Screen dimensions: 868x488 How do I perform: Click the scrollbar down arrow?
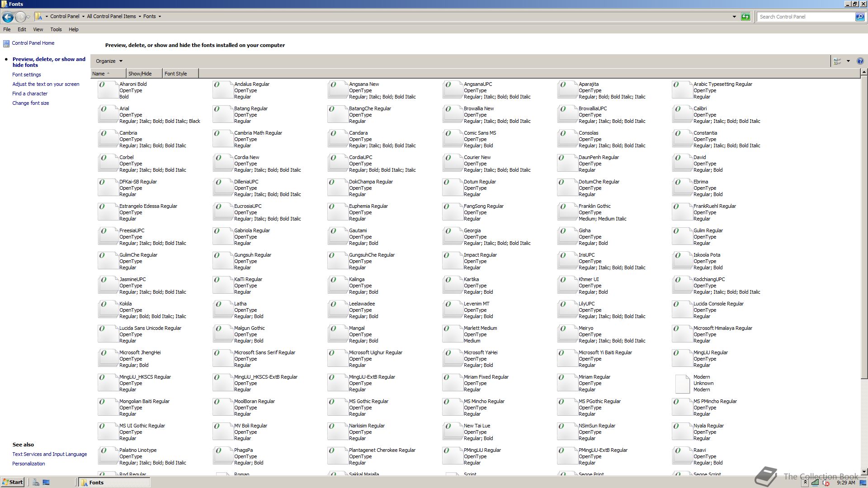point(864,472)
